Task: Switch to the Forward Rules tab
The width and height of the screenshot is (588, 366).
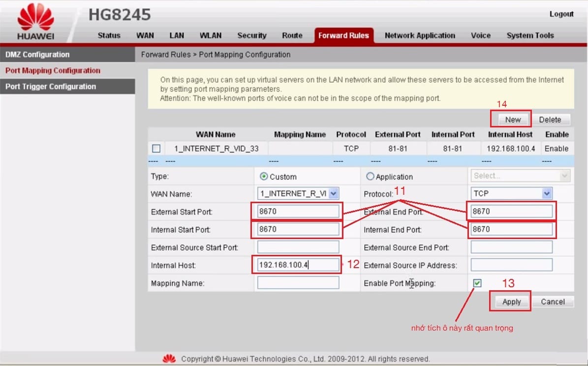Action: [343, 35]
